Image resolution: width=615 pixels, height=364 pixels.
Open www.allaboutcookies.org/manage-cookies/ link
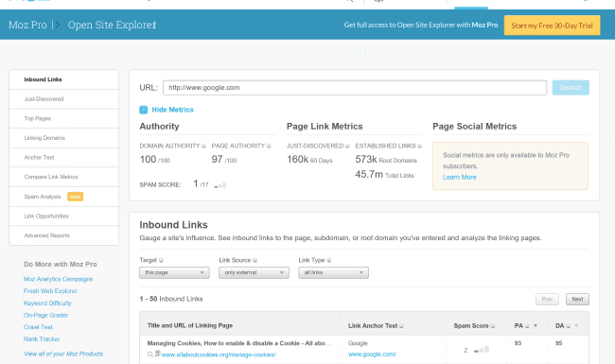(219, 355)
